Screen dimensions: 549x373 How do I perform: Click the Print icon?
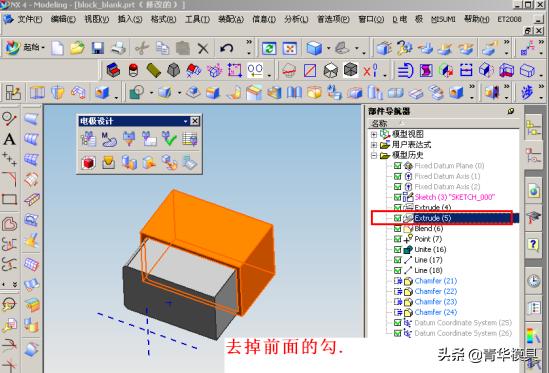point(119,48)
